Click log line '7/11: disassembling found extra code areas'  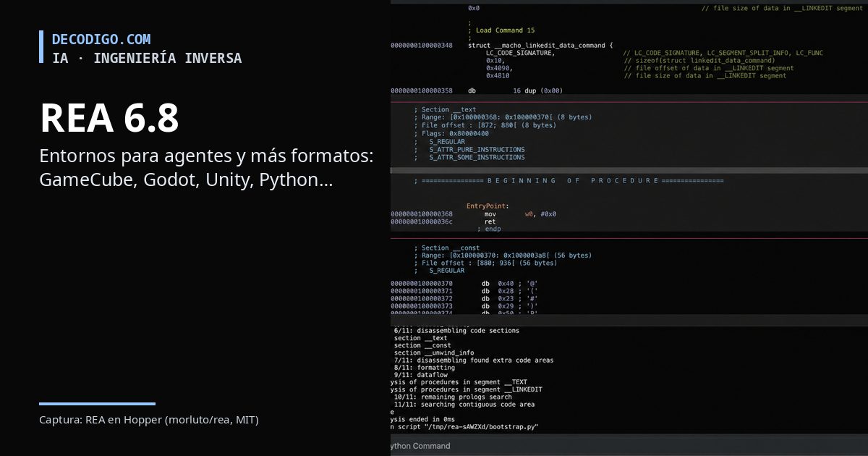pyautogui.click(x=474, y=360)
